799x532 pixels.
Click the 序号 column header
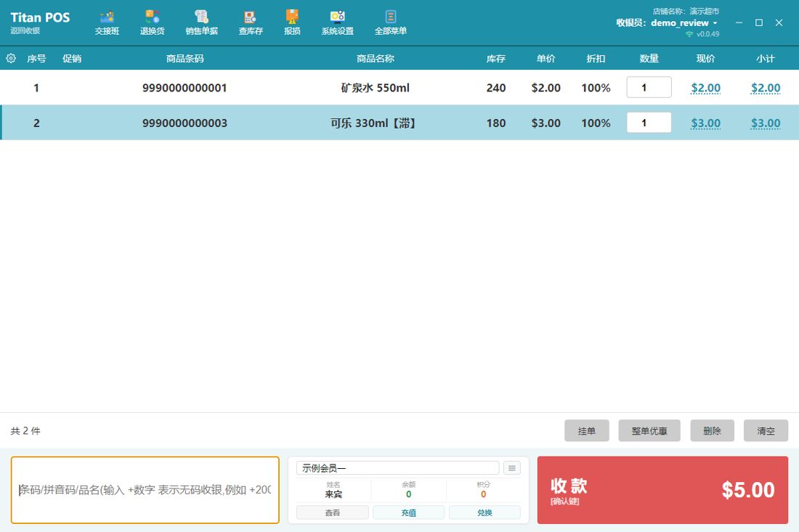(36, 59)
